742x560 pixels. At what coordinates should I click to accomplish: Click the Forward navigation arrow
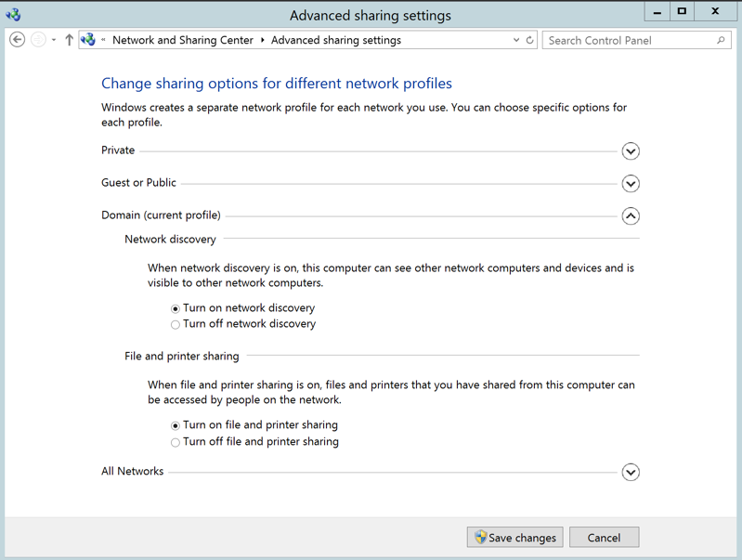click(x=38, y=40)
